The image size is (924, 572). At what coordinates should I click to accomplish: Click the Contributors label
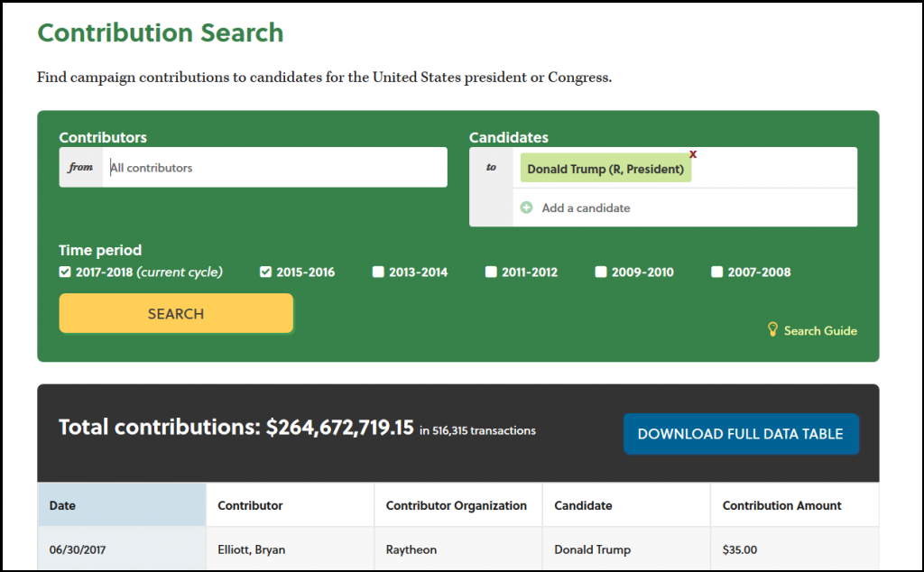103,137
